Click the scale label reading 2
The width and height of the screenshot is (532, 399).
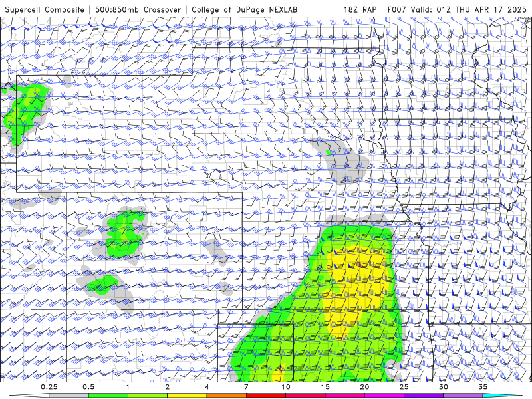pos(168,387)
